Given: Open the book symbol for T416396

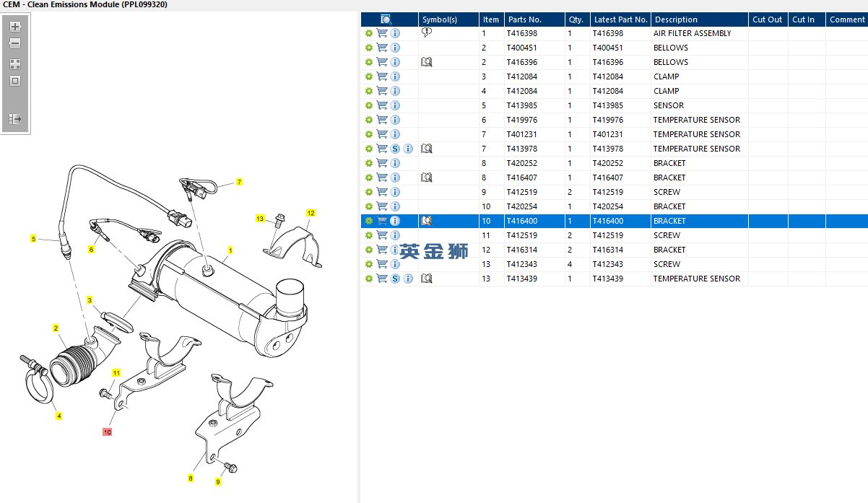Looking at the screenshot, I should [427, 62].
